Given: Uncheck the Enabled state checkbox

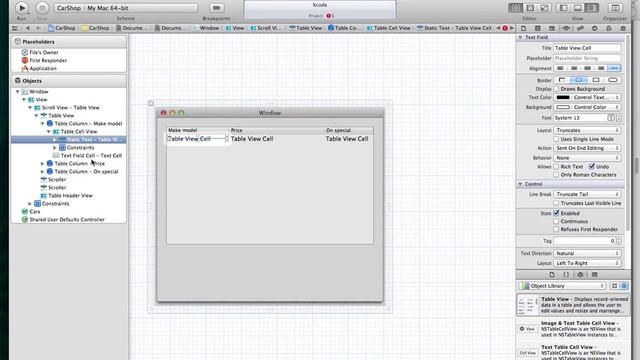Looking at the screenshot, I should tap(556, 213).
